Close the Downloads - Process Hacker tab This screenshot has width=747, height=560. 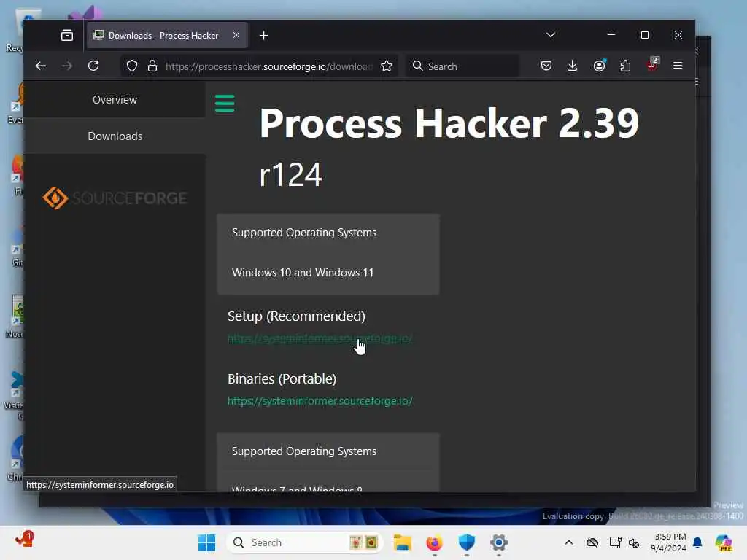(x=236, y=35)
